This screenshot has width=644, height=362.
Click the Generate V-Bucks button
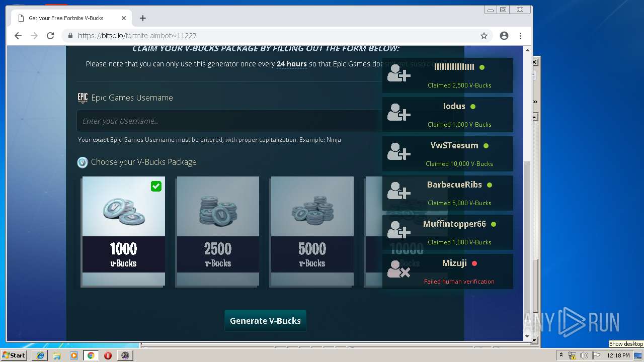(x=265, y=321)
